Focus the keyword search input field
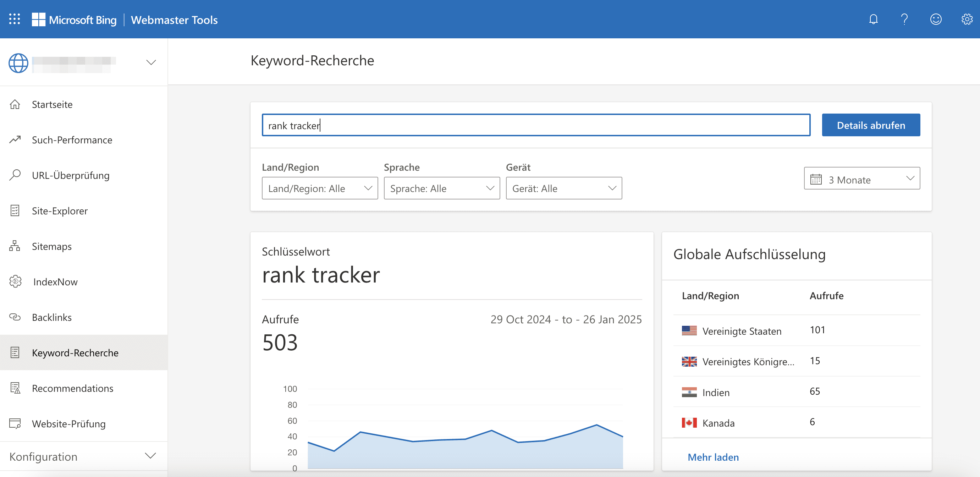 tap(536, 125)
